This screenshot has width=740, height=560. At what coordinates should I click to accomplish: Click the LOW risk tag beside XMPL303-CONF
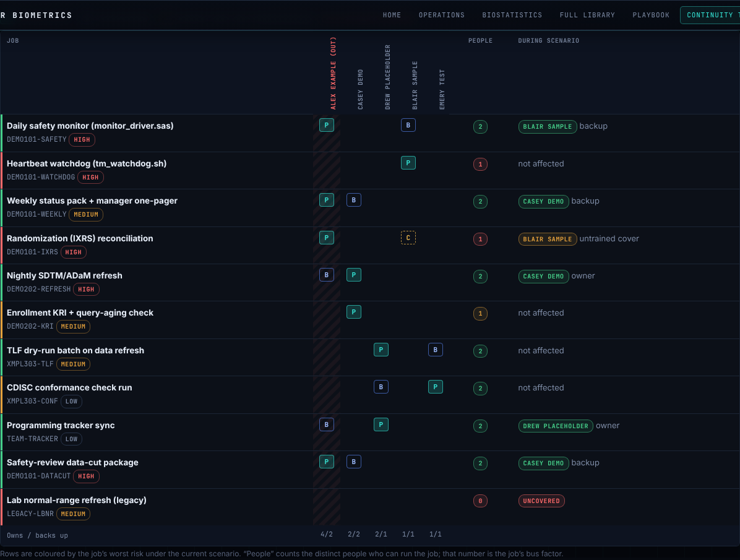click(71, 402)
